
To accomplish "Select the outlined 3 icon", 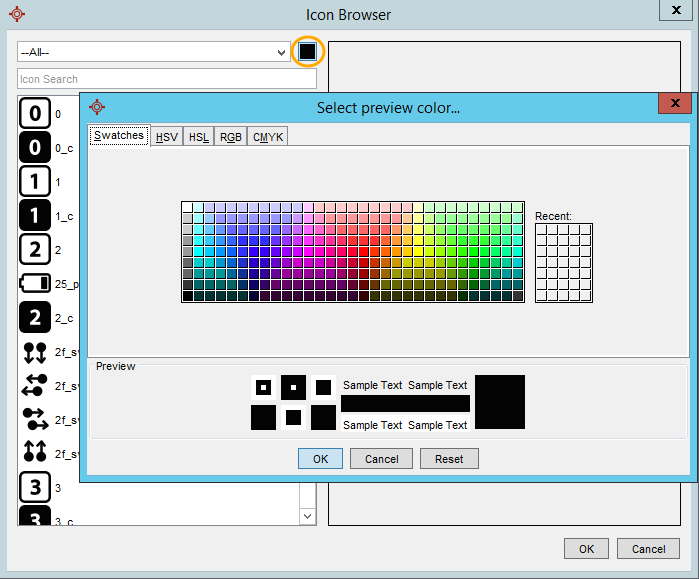I will coord(35,488).
